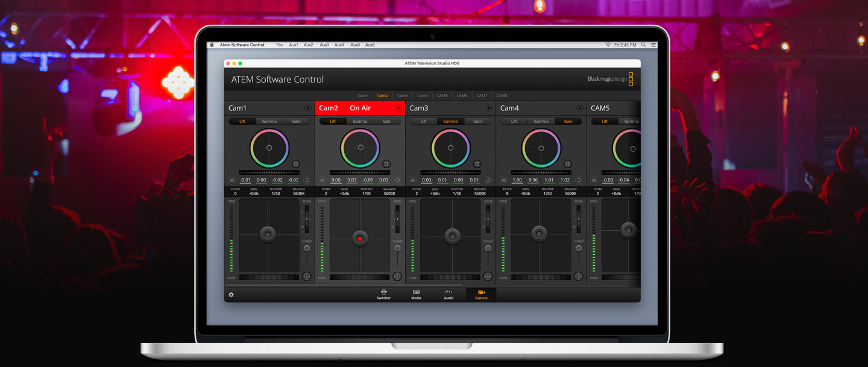Open the Audio mixer page icon
Image resolution: width=868 pixels, height=367 pixels.
point(448,294)
